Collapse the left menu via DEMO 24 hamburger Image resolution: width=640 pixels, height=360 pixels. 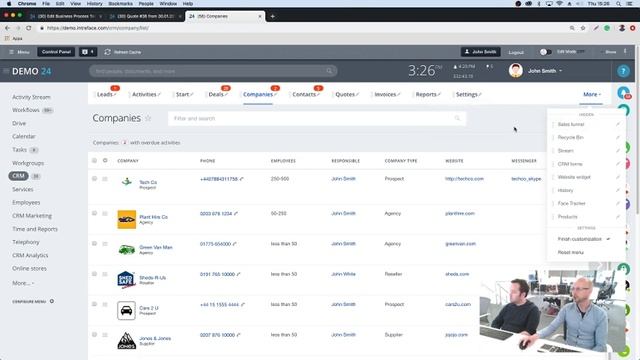click(x=6, y=71)
